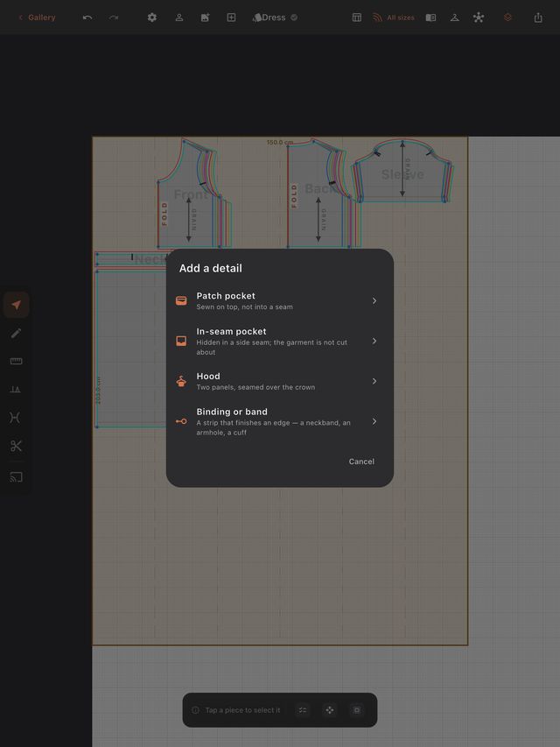The width and height of the screenshot is (560, 747).
Task: Select the cast screen tool
Action: pyautogui.click(x=17, y=477)
